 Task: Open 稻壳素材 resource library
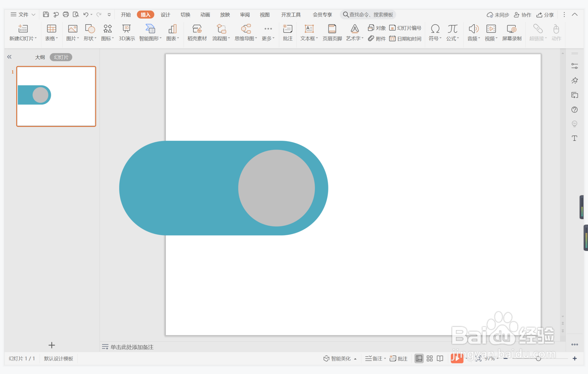pos(197,32)
